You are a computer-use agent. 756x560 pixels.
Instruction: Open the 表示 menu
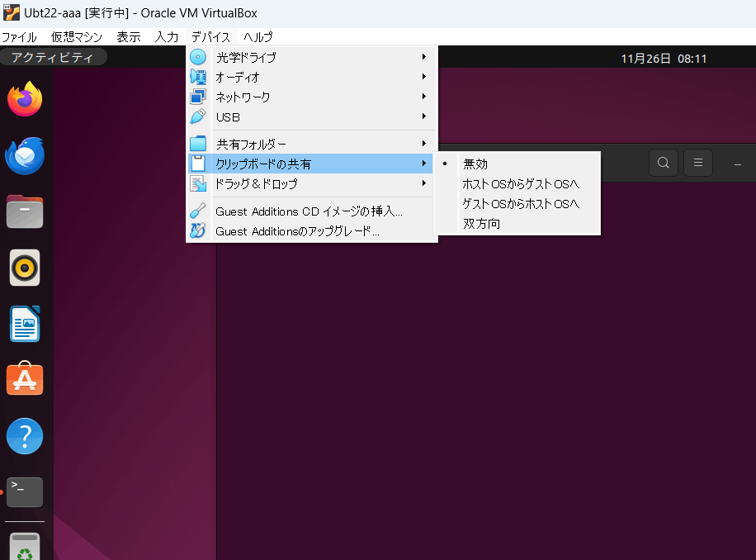coord(129,37)
